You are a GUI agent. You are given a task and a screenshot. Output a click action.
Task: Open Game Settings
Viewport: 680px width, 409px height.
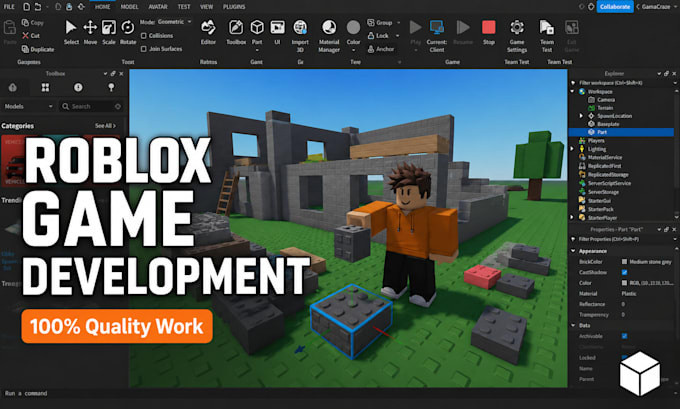click(x=517, y=36)
